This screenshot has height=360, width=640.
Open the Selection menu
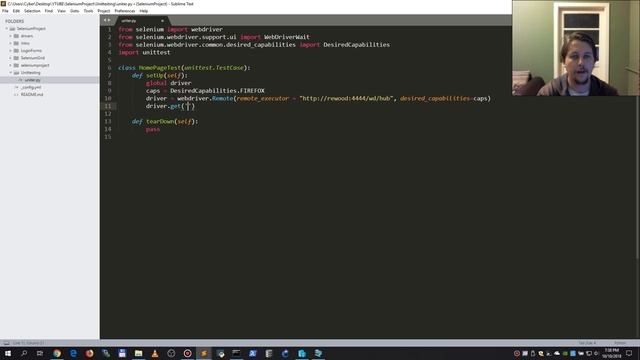pyautogui.click(x=32, y=11)
